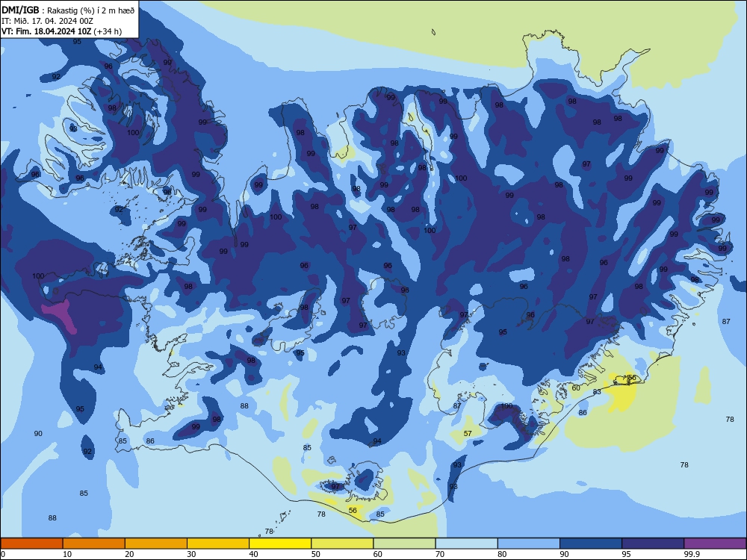
Task: Click the pale yellow 50–60 legend swatch
Action: pos(342,544)
